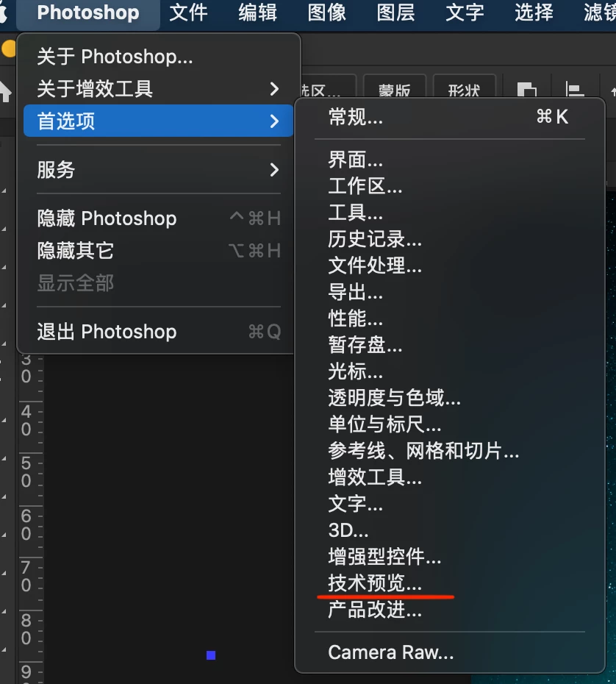Open 历史记录... preferences
The width and height of the screenshot is (616, 684).
click(449, 239)
